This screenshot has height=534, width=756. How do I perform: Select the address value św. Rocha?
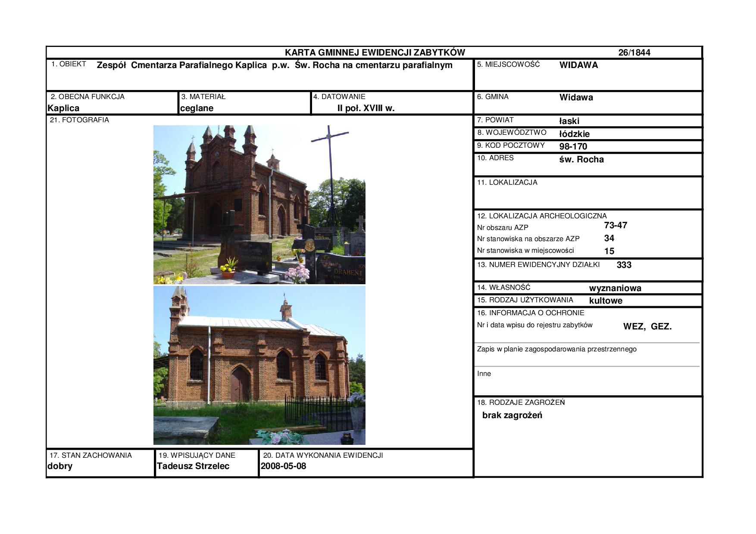[x=581, y=159]
